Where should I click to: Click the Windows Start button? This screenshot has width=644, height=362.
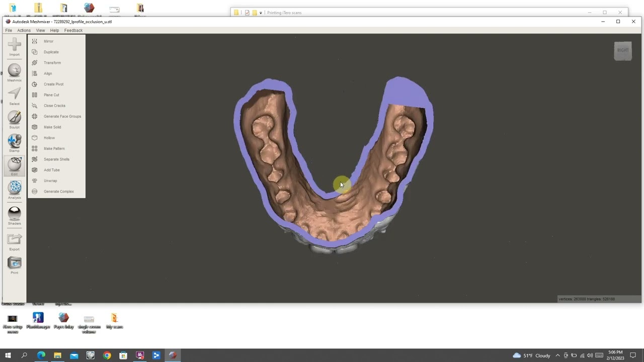pos(8,355)
